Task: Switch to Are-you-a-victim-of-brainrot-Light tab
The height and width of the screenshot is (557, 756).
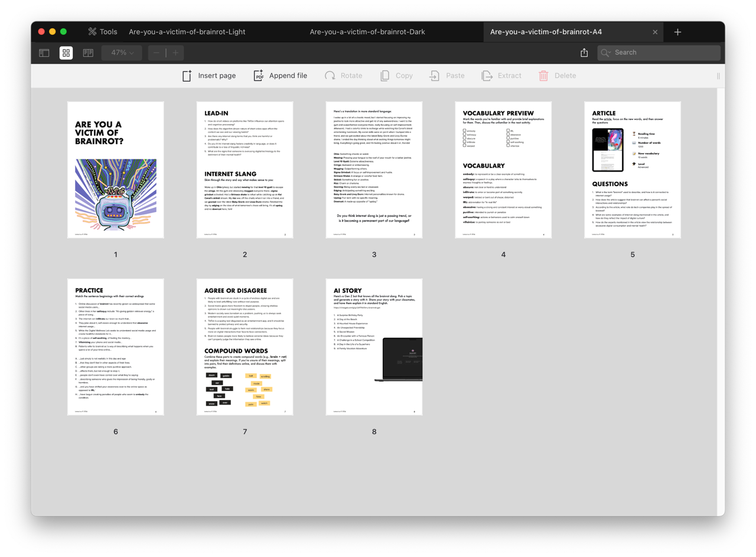Action: [187, 32]
